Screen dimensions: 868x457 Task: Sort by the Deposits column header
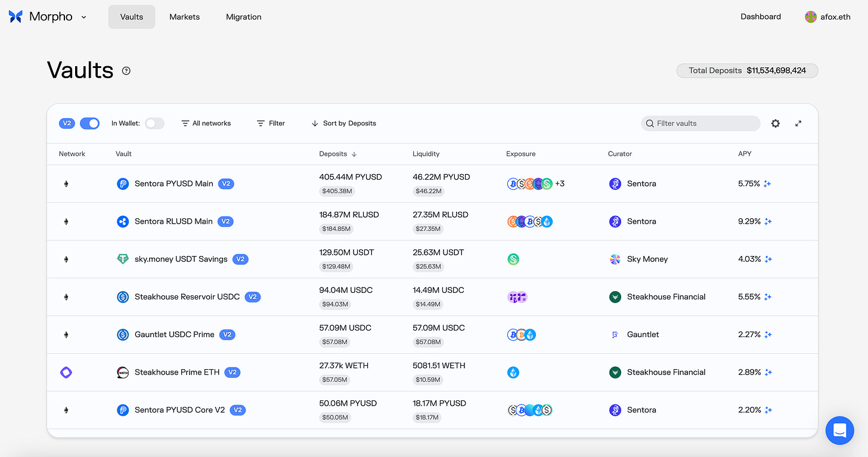(x=338, y=154)
